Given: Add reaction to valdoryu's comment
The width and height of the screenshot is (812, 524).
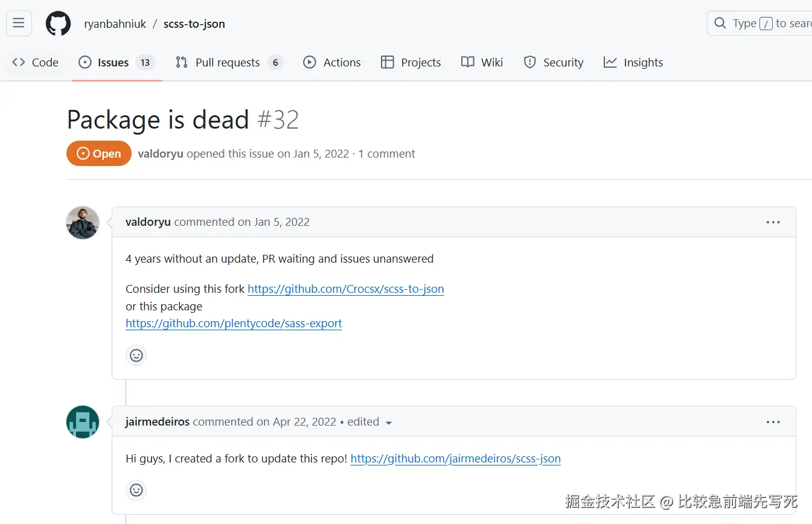Looking at the screenshot, I should pyautogui.click(x=136, y=355).
